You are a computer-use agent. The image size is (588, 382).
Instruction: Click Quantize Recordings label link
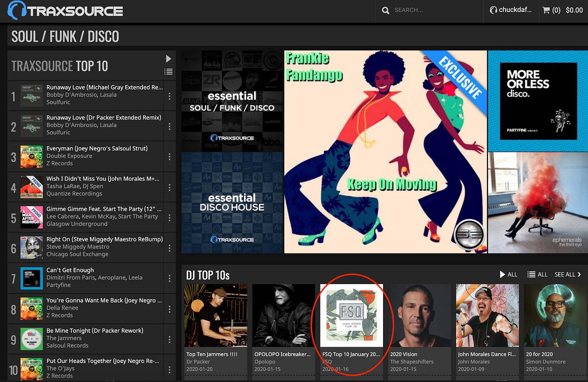[74, 193]
